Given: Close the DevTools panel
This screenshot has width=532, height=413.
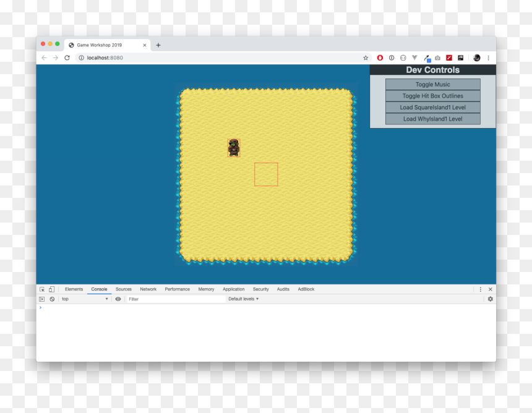Looking at the screenshot, I should pos(491,289).
